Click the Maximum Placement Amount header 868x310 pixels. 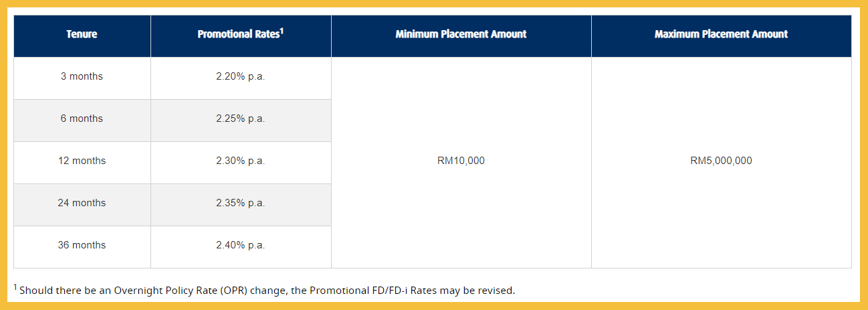(721, 34)
